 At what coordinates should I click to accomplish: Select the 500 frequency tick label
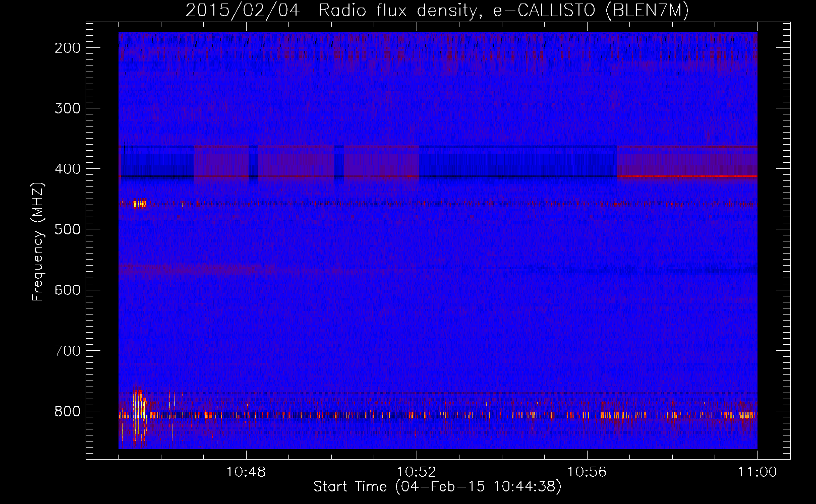pyautogui.click(x=67, y=229)
